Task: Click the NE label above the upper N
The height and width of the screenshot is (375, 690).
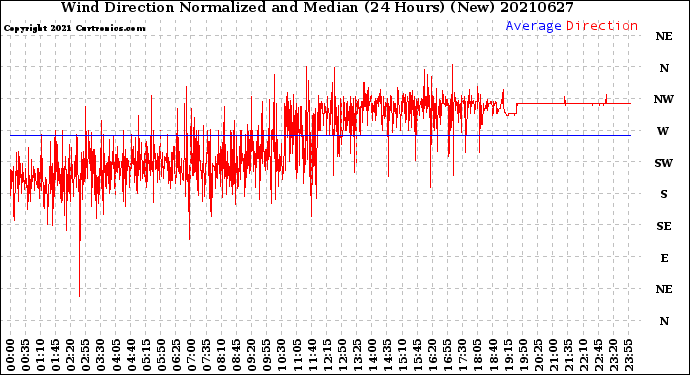Action: 664,37
